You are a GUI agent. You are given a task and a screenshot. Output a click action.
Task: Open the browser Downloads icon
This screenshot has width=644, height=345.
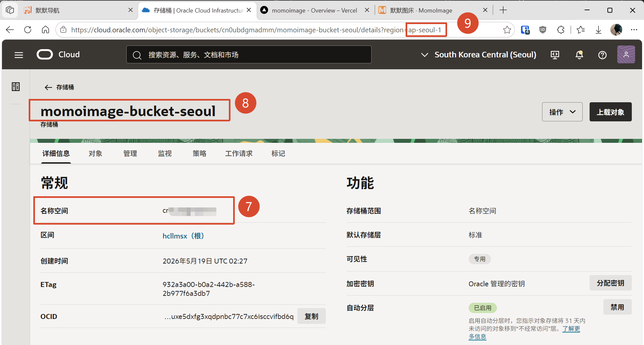[x=598, y=30]
